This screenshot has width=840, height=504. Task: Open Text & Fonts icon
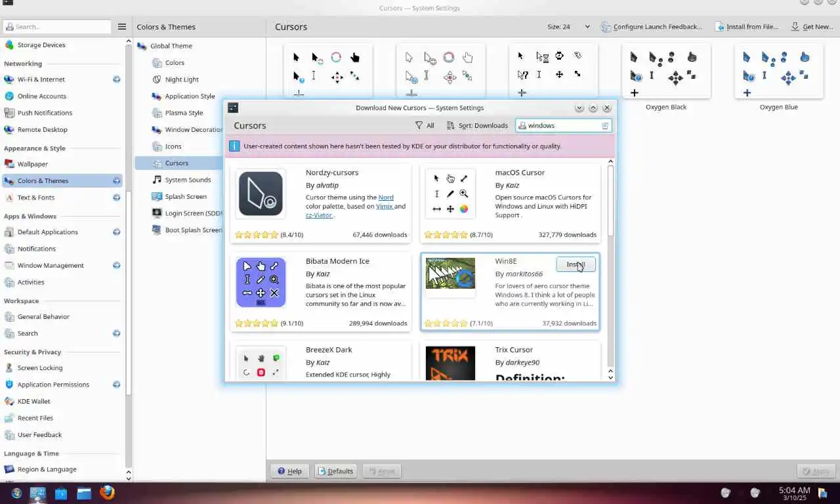click(x=9, y=198)
